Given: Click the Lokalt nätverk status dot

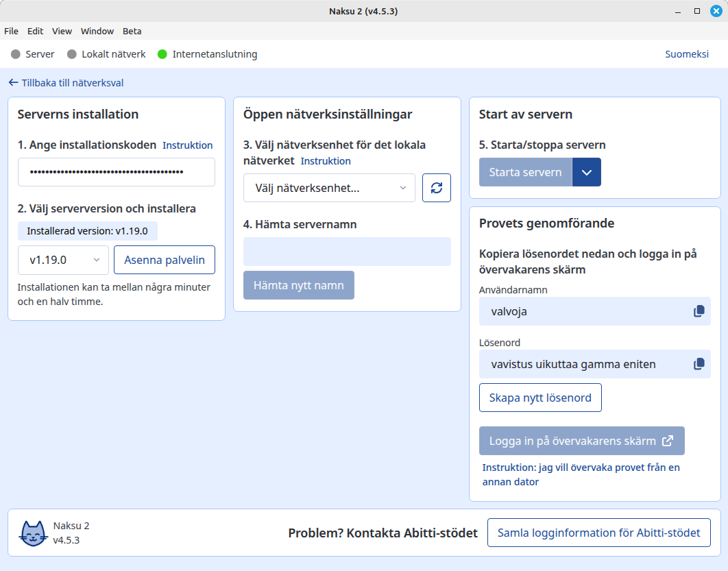Looking at the screenshot, I should (x=71, y=54).
